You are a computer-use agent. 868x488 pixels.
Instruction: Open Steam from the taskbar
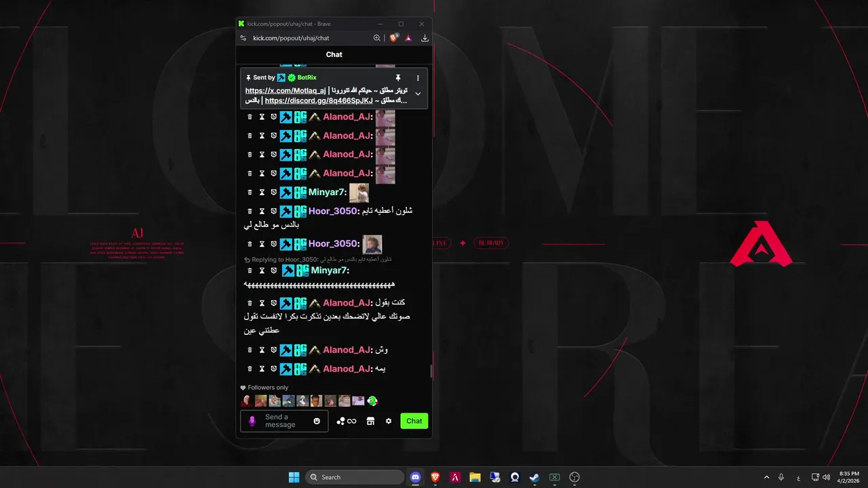[534, 477]
